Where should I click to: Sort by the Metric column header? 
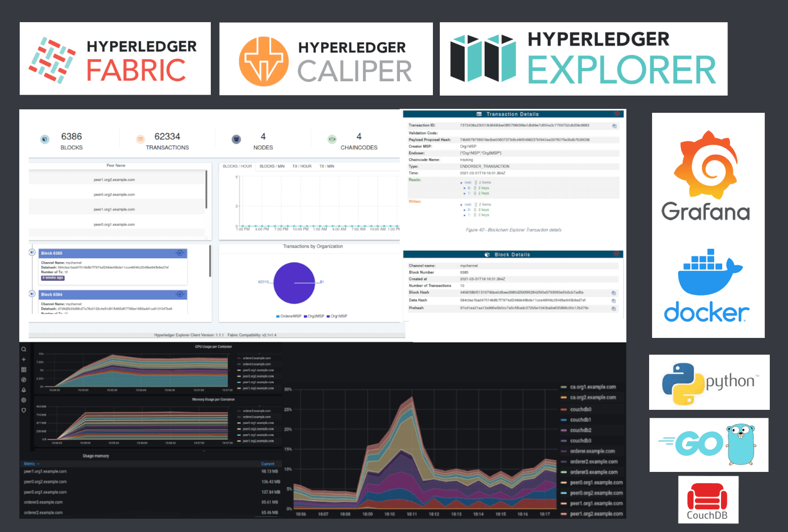tap(32, 464)
